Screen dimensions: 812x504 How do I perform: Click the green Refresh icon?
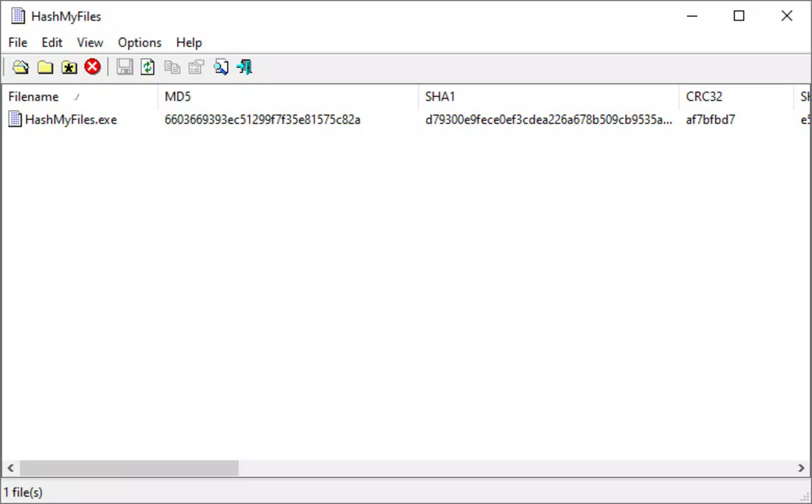point(148,67)
